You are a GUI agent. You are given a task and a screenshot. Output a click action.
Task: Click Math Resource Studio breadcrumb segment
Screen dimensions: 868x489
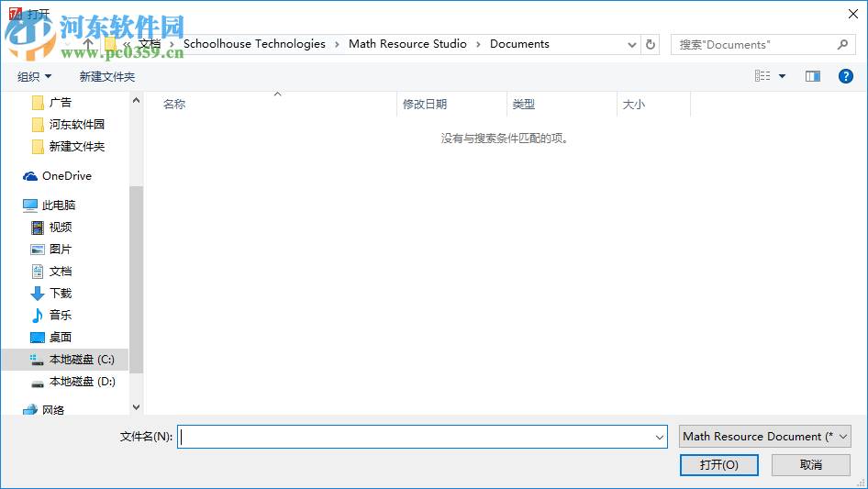click(407, 44)
